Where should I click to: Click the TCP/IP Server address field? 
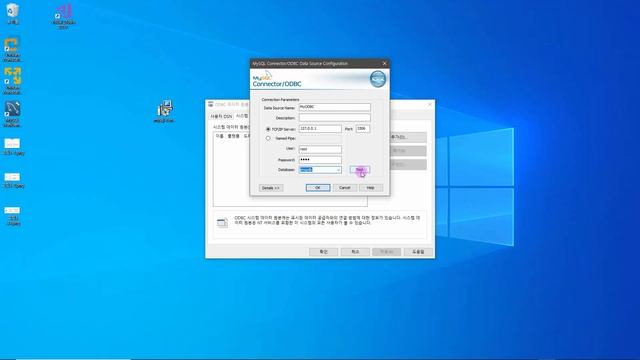(320, 129)
